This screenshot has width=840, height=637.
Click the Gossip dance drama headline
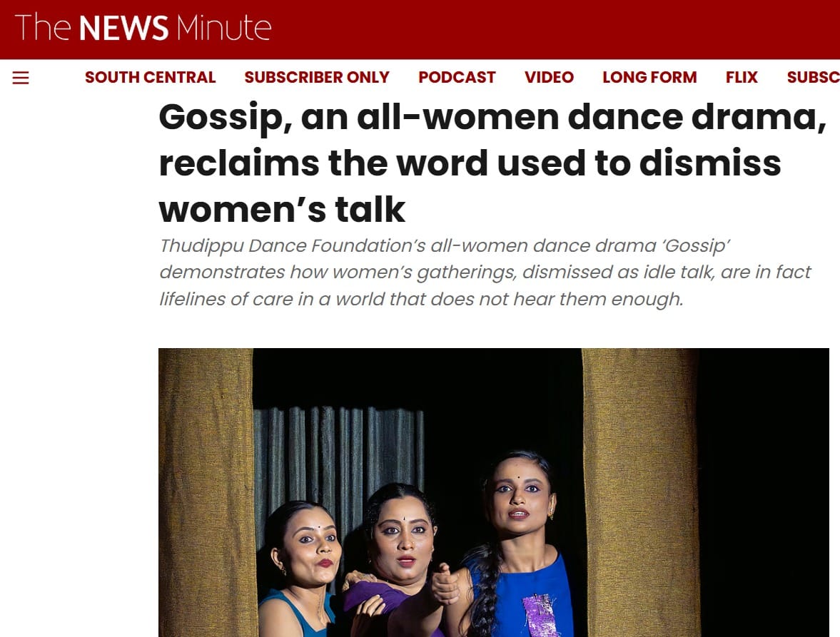(x=491, y=163)
